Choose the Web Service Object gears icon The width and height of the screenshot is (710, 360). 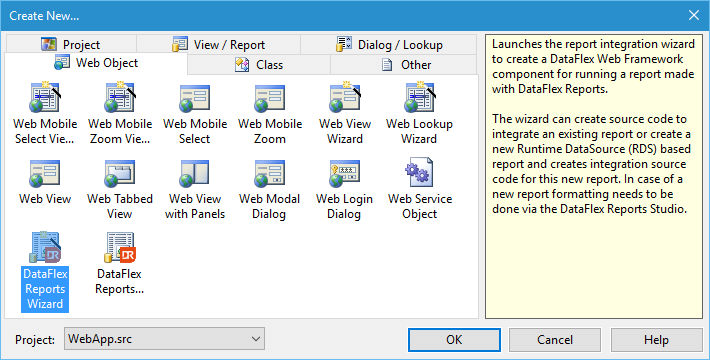[419, 172]
